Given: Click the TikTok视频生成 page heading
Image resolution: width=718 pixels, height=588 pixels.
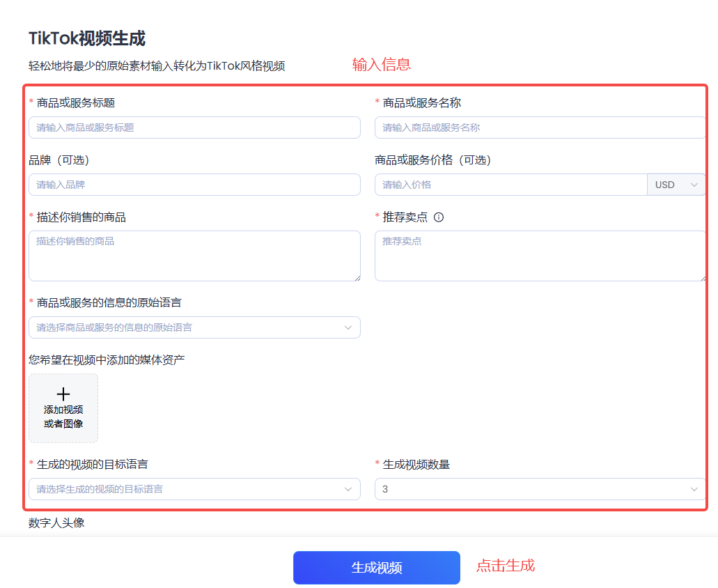Looking at the screenshot, I should 87,38.
